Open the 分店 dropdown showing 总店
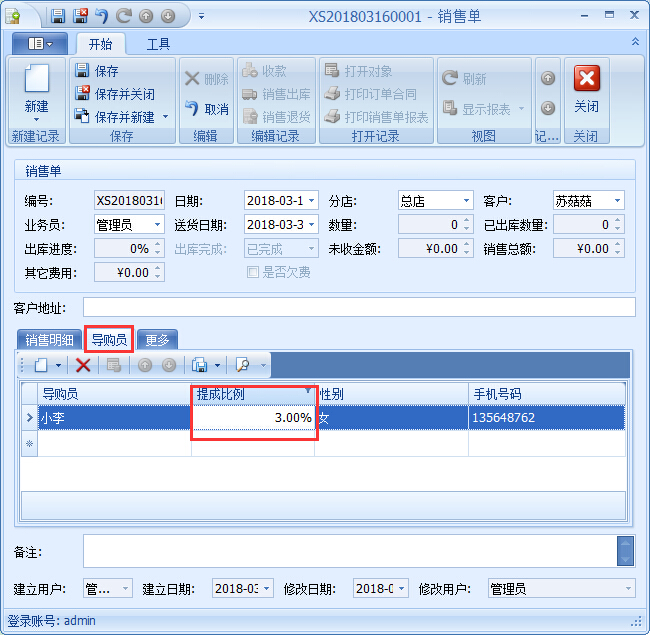The image size is (650, 635). click(465, 201)
